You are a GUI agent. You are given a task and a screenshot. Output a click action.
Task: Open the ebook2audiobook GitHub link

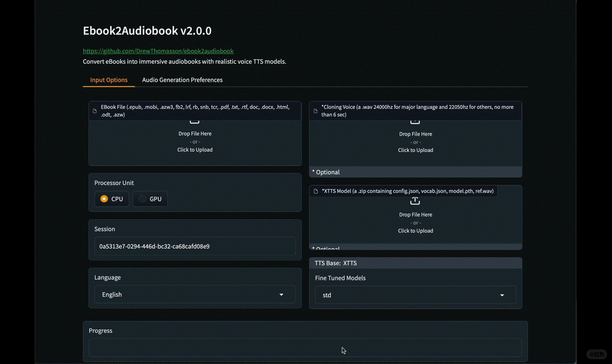tap(158, 51)
